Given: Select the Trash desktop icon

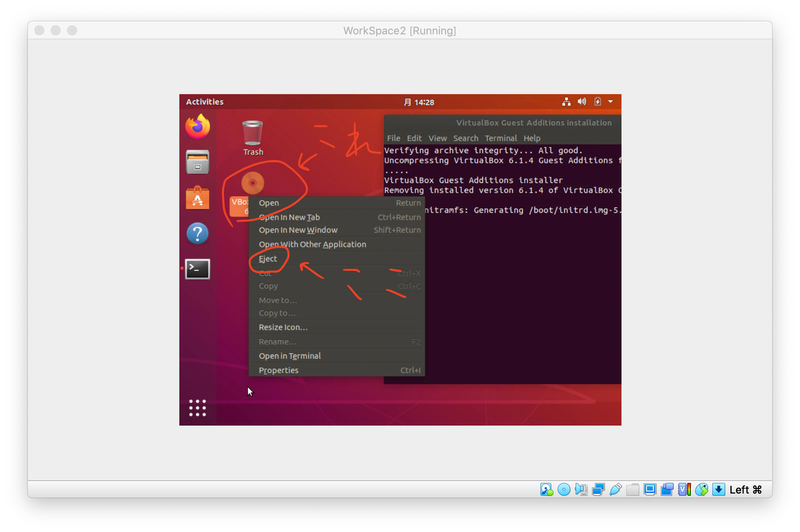Looking at the screenshot, I should (253, 138).
